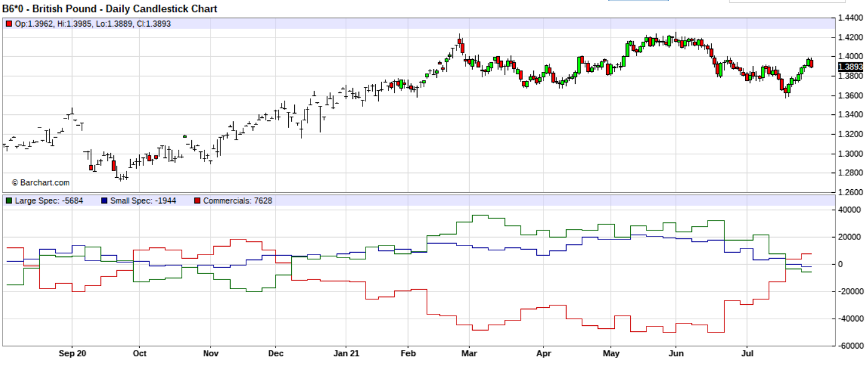Image resolution: width=868 pixels, height=367 pixels.
Task: Click the -40000 COT axis label
Action: [x=849, y=319]
